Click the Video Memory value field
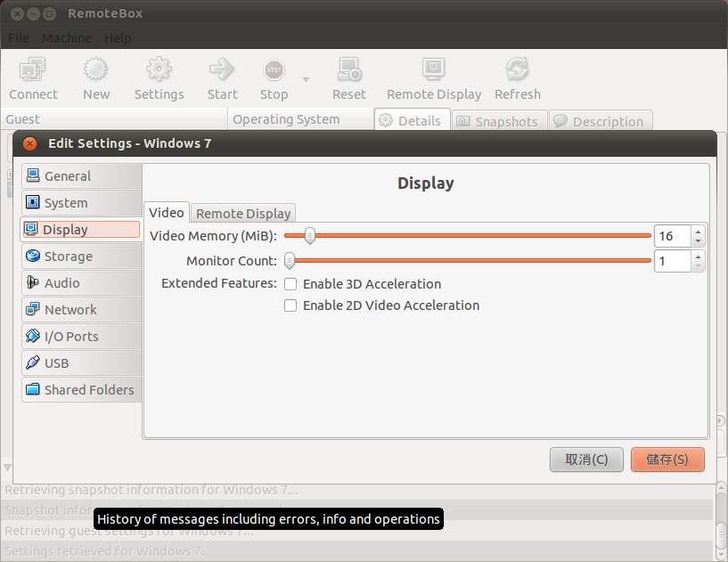This screenshot has height=562, width=728. (x=673, y=236)
